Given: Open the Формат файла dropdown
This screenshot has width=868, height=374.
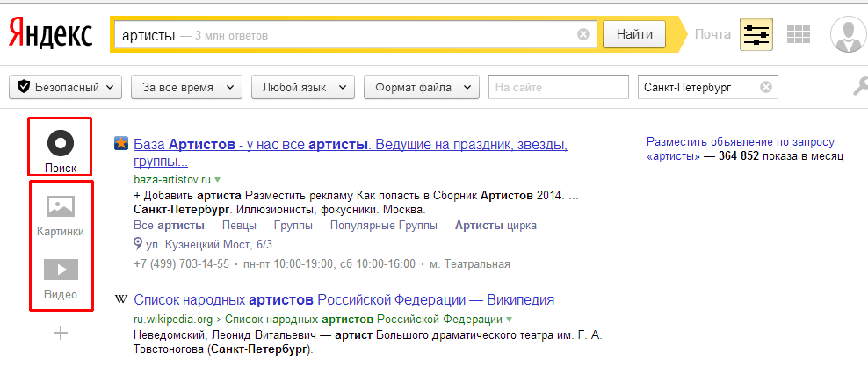Looking at the screenshot, I should click(x=421, y=87).
